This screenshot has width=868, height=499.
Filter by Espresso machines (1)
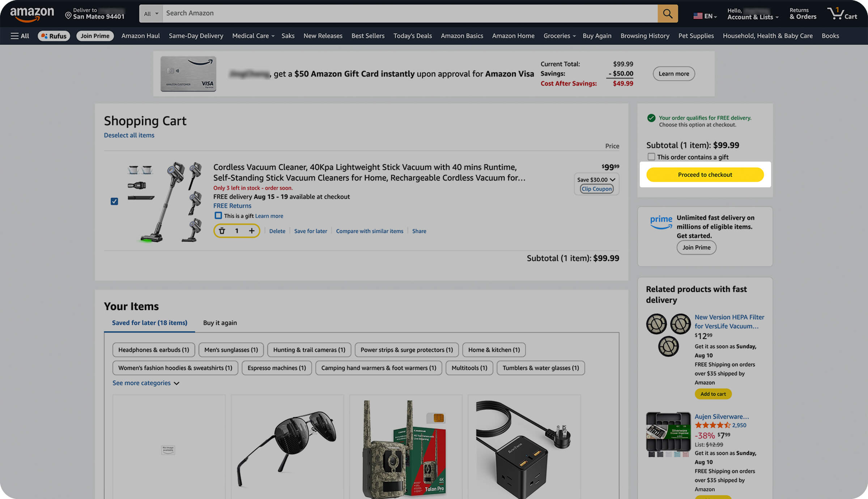tap(277, 368)
